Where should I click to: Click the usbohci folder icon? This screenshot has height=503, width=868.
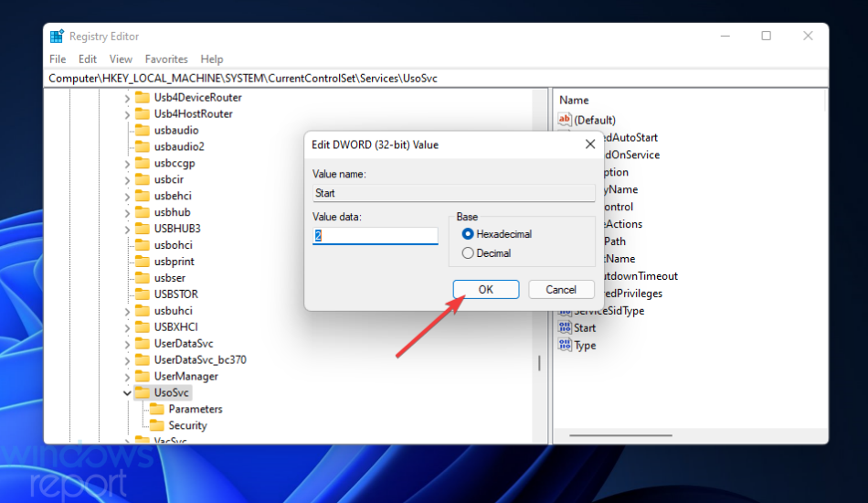[x=143, y=245]
